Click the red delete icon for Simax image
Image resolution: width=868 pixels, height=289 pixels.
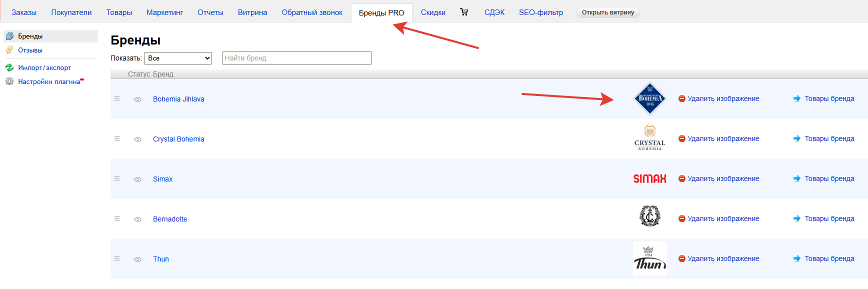tap(681, 179)
